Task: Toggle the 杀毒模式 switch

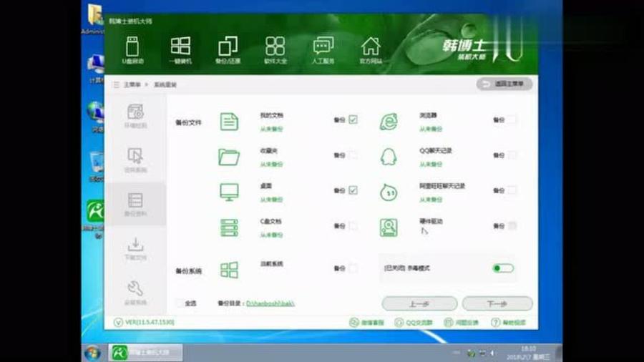Action: point(503,268)
